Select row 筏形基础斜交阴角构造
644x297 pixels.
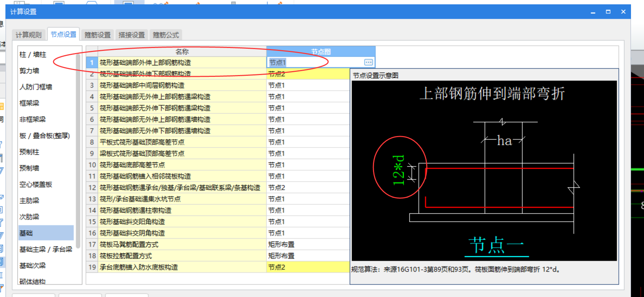[182, 233]
